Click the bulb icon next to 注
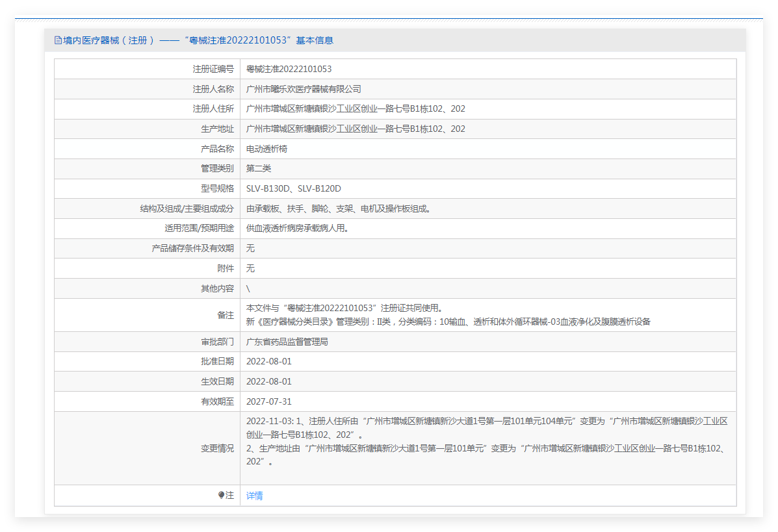The width and height of the screenshot is (778, 532). coord(221,495)
